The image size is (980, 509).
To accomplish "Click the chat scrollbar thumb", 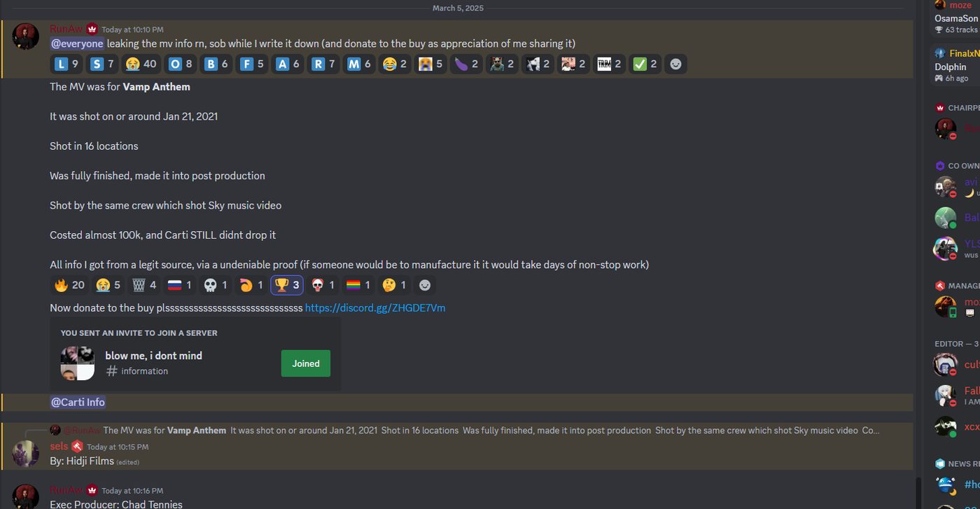I will [918, 493].
